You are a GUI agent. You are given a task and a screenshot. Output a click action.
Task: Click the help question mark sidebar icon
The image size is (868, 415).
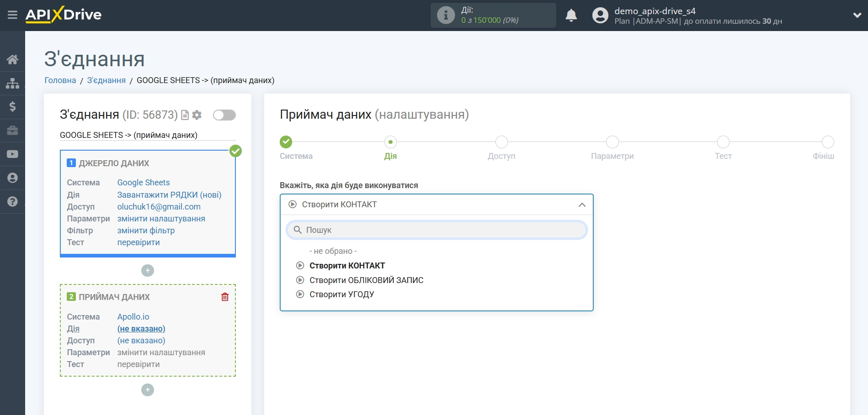[12, 201]
